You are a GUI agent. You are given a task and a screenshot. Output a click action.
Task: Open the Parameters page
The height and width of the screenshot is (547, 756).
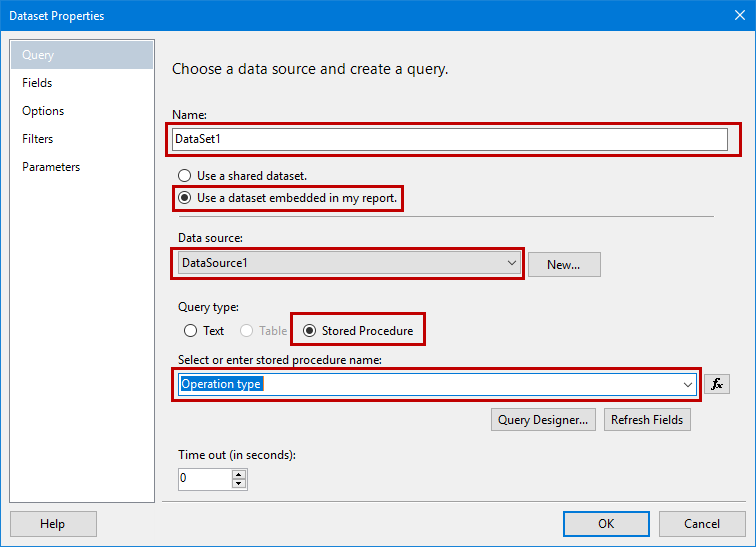[51, 167]
